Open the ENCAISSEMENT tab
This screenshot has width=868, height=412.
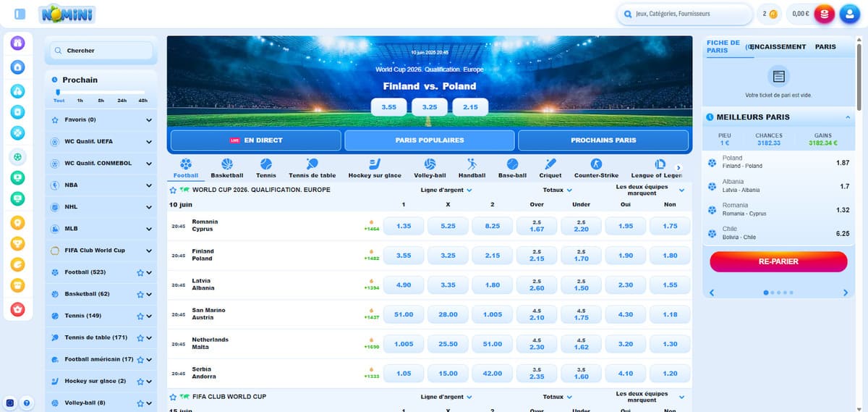[778, 47]
